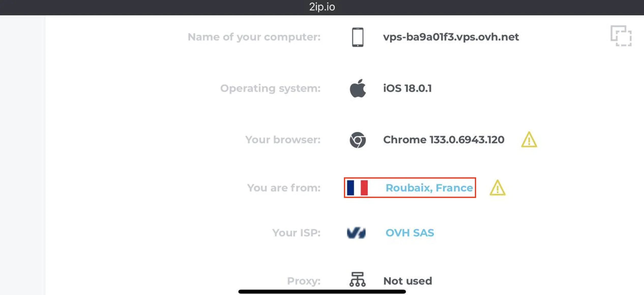Click the Chrome 133.0.6943.120 version text
Image resolution: width=644 pixels, height=295 pixels.
pos(444,140)
